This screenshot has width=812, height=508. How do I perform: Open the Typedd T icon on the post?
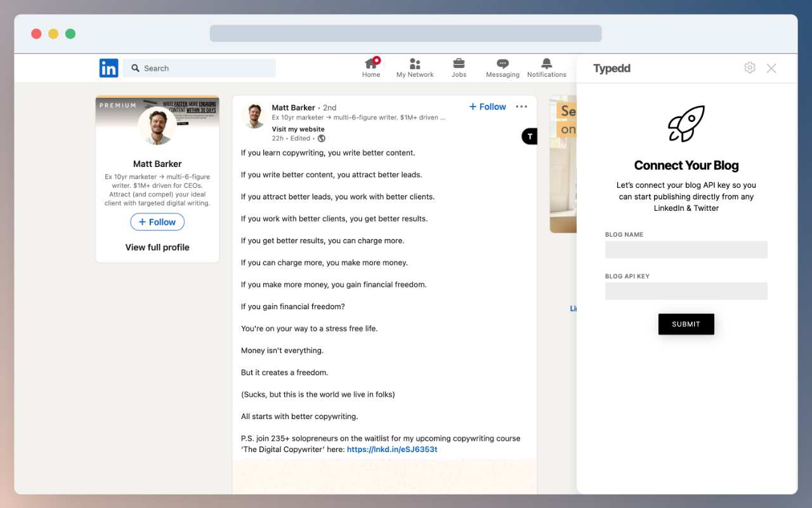pos(529,136)
